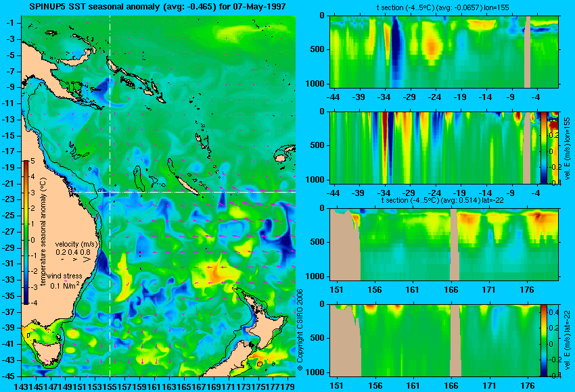Click the eastward velocity color bar labeled lat=-22
This screenshot has height=392, width=575.
coord(543,341)
